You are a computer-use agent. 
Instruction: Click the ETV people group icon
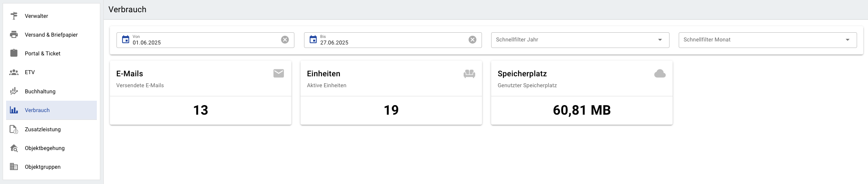[14, 72]
